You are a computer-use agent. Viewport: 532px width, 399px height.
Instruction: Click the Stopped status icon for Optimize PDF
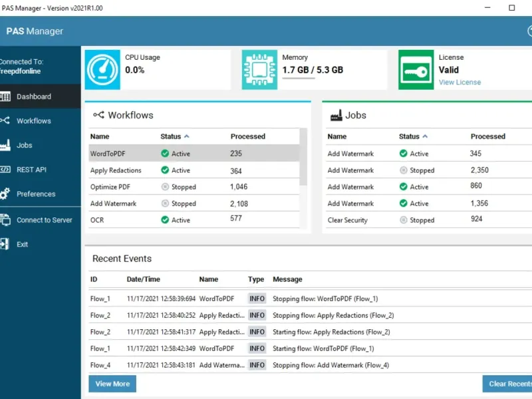tap(165, 187)
